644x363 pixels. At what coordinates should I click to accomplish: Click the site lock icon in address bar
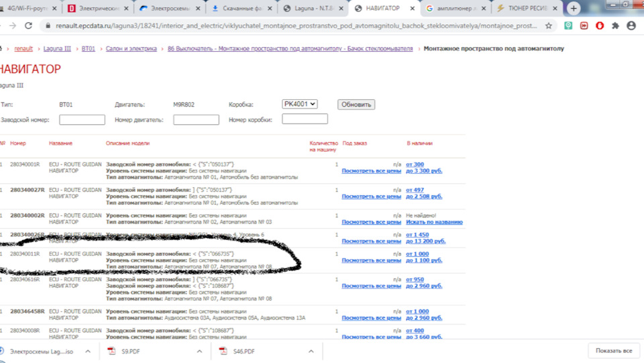tap(48, 26)
